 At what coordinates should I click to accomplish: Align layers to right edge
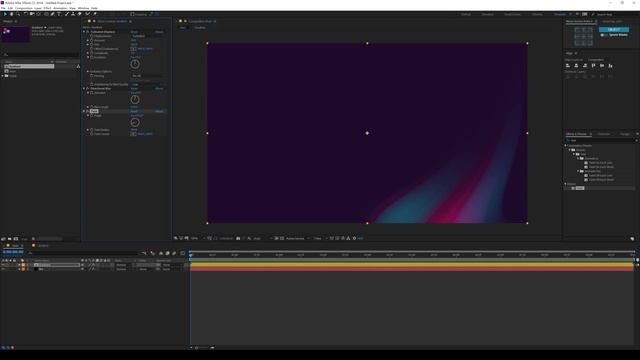(584, 66)
